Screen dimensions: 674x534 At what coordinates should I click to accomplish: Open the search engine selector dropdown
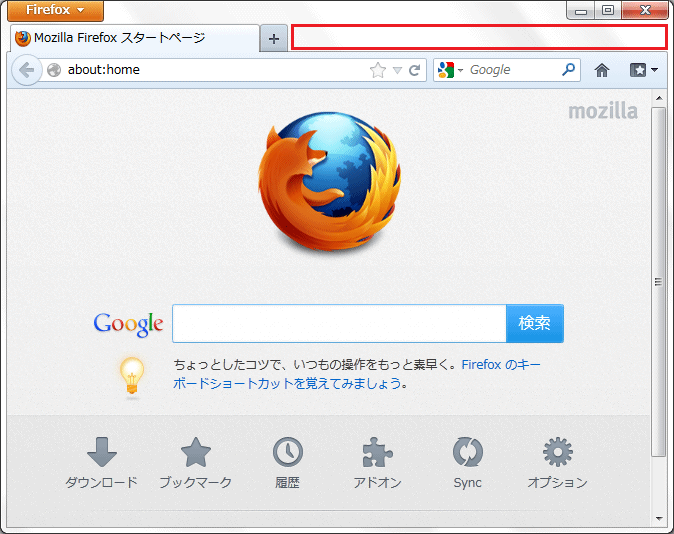click(450, 70)
